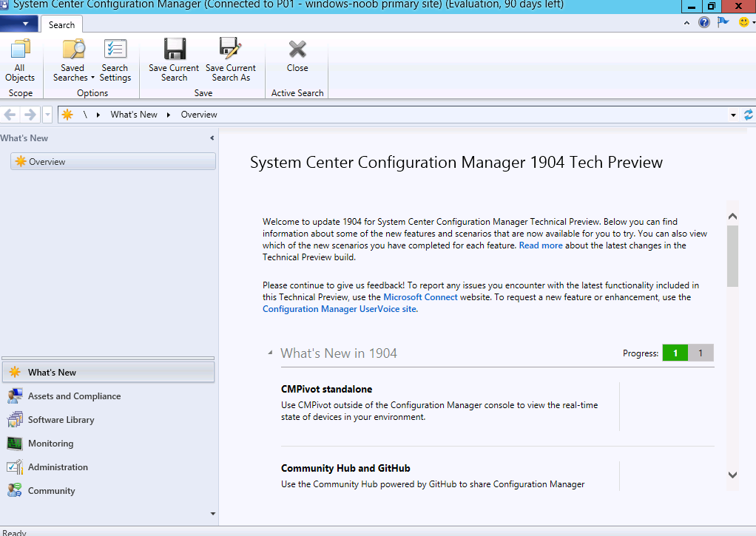Click the blue flag notification icon

(x=723, y=22)
